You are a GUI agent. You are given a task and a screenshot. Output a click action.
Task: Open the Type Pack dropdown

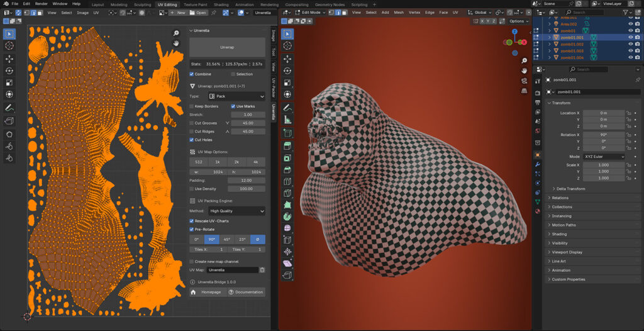[x=236, y=96]
